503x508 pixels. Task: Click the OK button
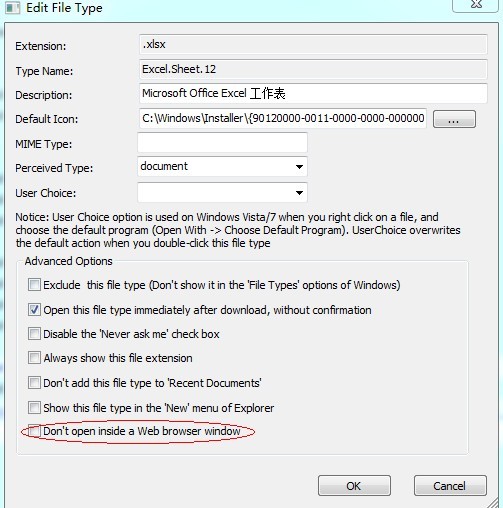[354, 486]
